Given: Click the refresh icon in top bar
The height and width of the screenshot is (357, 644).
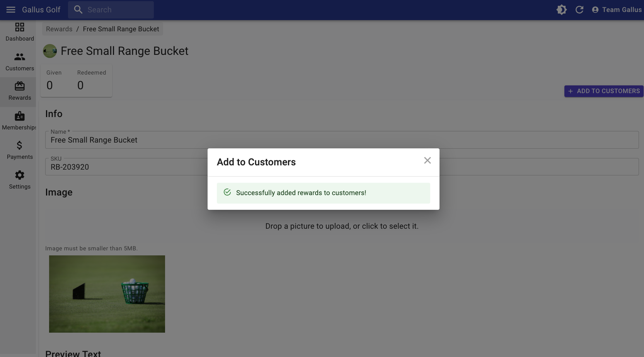Looking at the screenshot, I should (579, 10).
